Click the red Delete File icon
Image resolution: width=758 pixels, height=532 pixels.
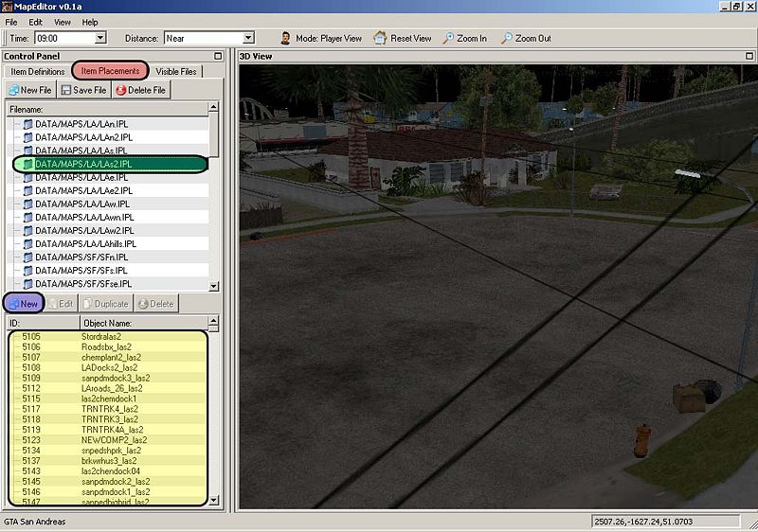click(119, 90)
